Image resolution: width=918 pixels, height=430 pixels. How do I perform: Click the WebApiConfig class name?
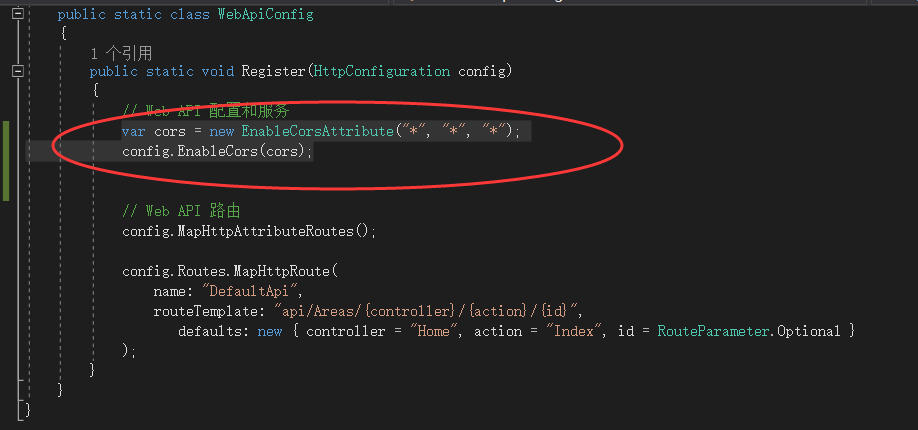(265, 15)
